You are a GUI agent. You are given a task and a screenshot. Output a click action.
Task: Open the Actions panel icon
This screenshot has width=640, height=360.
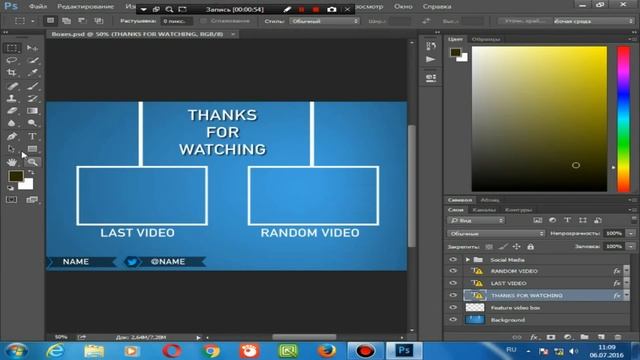(x=431, y=60)
